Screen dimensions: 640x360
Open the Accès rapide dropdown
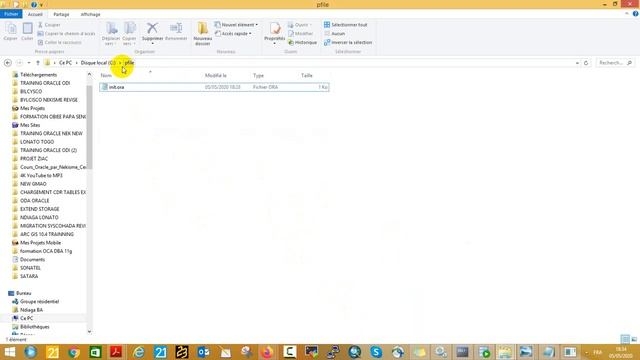point(233,33)
